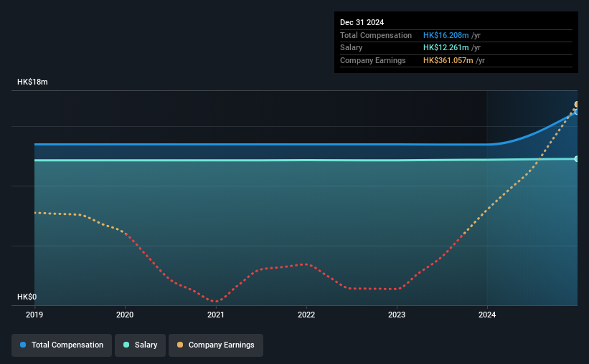Click the 2022 x-axis label

coord(306,315)
